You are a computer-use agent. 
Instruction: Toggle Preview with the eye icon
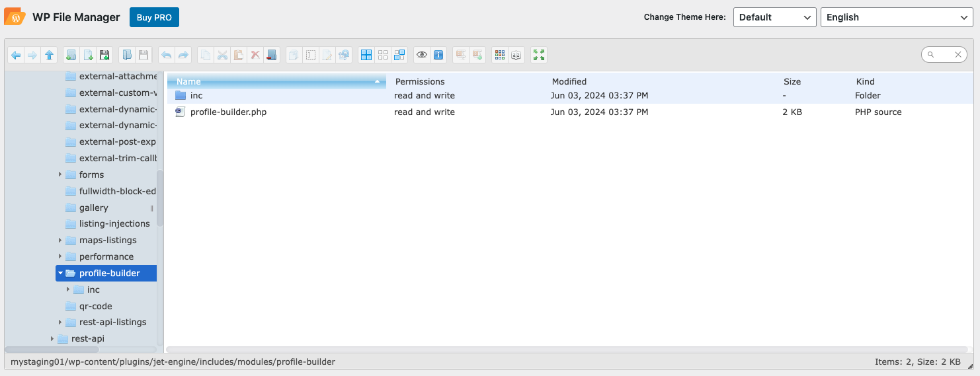click(x=422, y=56)
